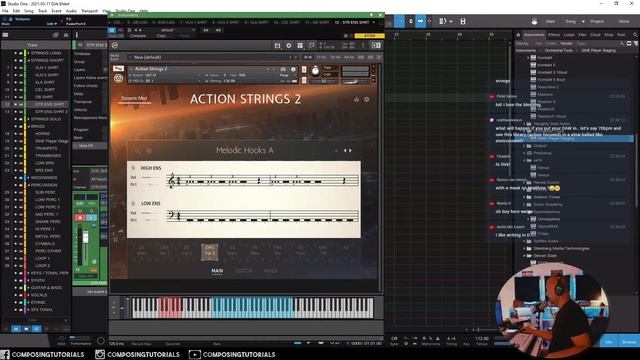
Task: Click the wrench icon beside Action Strings 2
Action: pyautogui.click(x=118, y=69)
